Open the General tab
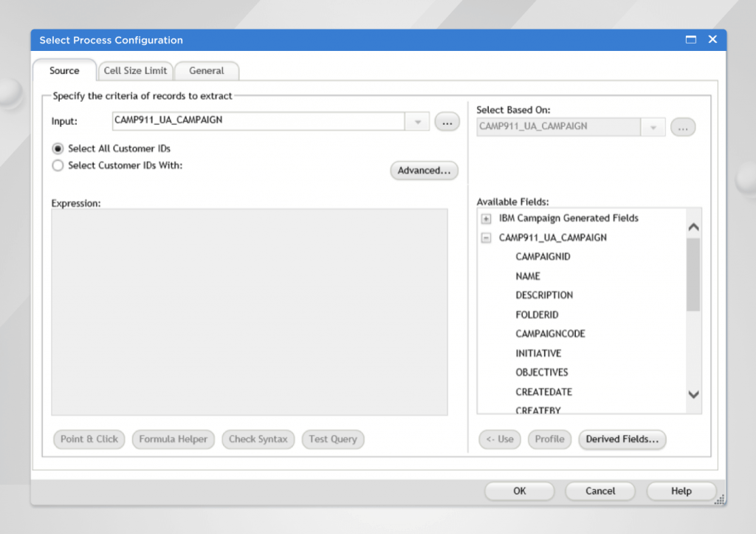Image resolution: width=756 pixels, height=534 pixels. (x=207, y=71)
